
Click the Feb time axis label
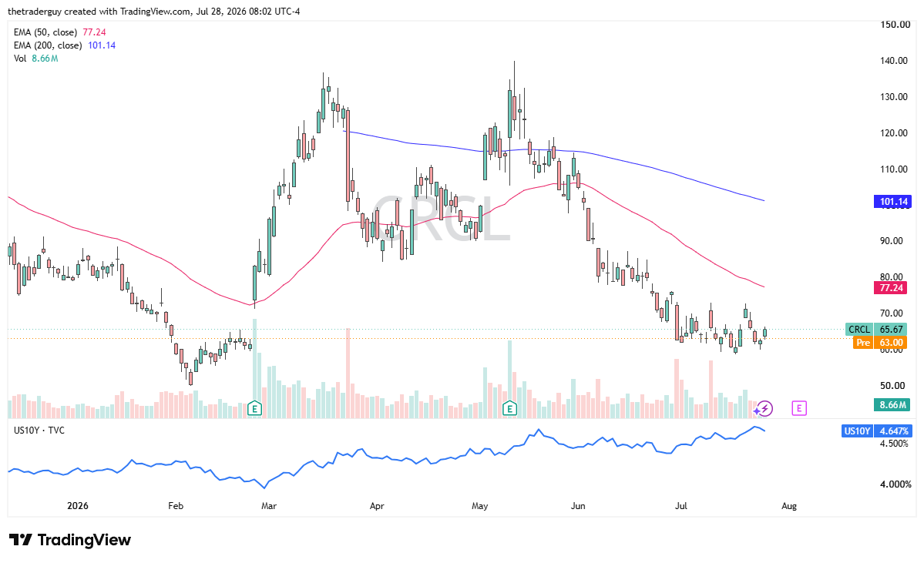tap(176, 506)
